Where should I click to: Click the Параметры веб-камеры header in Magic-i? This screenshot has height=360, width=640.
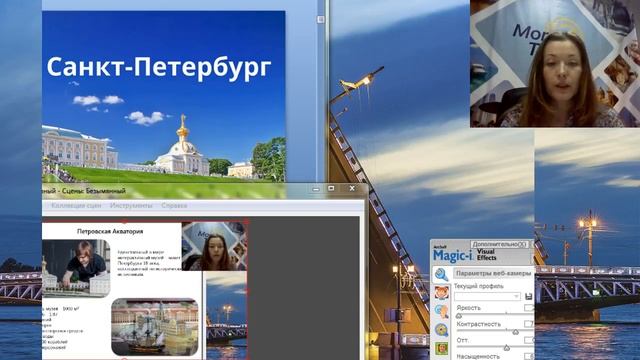pyautogui.click(x=493, y=273)
